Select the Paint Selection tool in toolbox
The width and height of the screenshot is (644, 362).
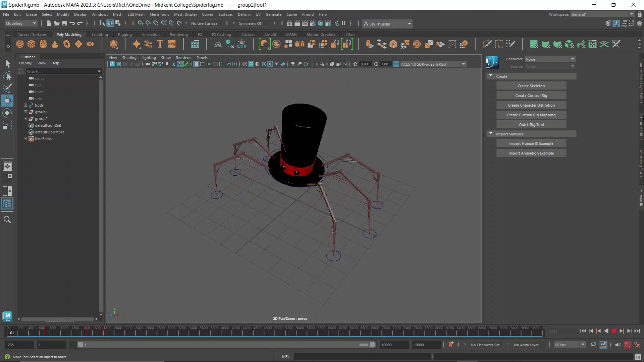click(x=7, y=88)
